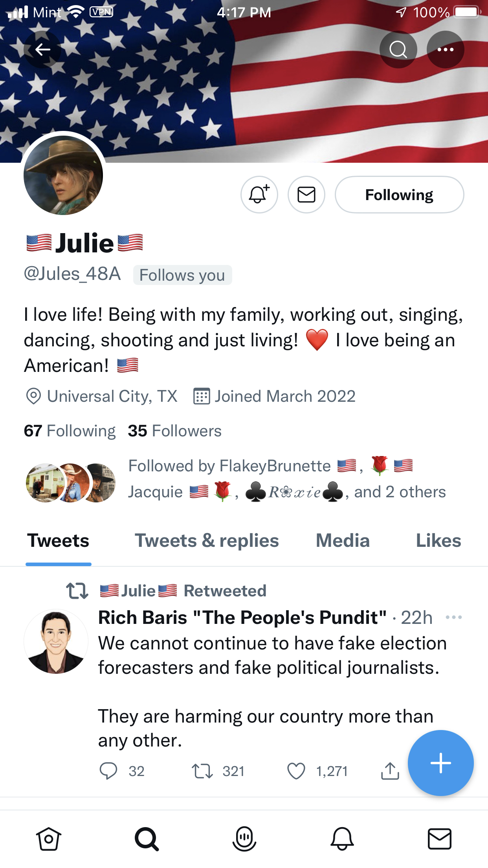The height and width of the screenshot is (868, 488).
Task: View the 35 Followers list
Action: (174, 431)
